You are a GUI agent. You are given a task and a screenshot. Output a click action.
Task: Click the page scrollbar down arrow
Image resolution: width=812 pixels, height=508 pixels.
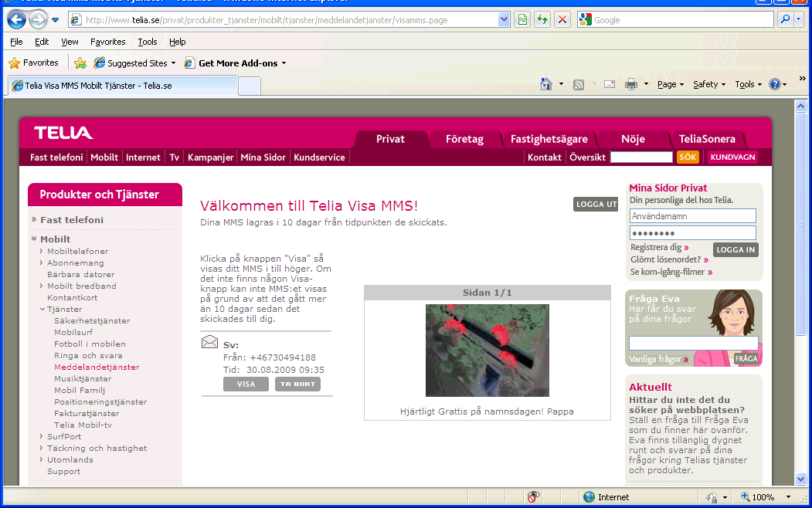pyautogui.click(x=800, y=479)
